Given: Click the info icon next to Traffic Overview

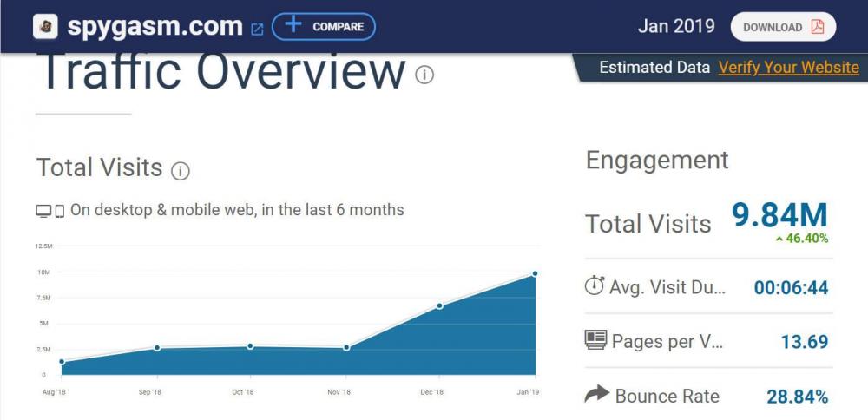Looking at the screenshot, I should (x=424, y=75).
